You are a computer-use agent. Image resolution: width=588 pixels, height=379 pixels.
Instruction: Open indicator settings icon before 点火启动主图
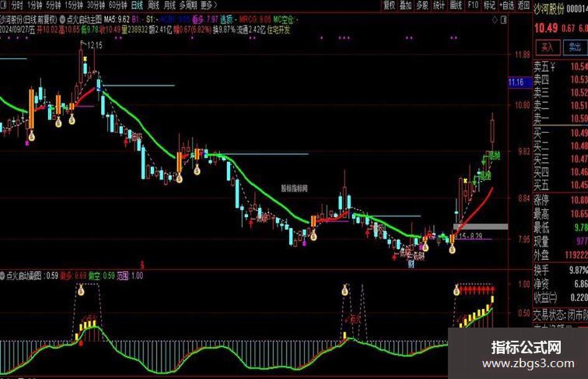[x=62, y=19]
